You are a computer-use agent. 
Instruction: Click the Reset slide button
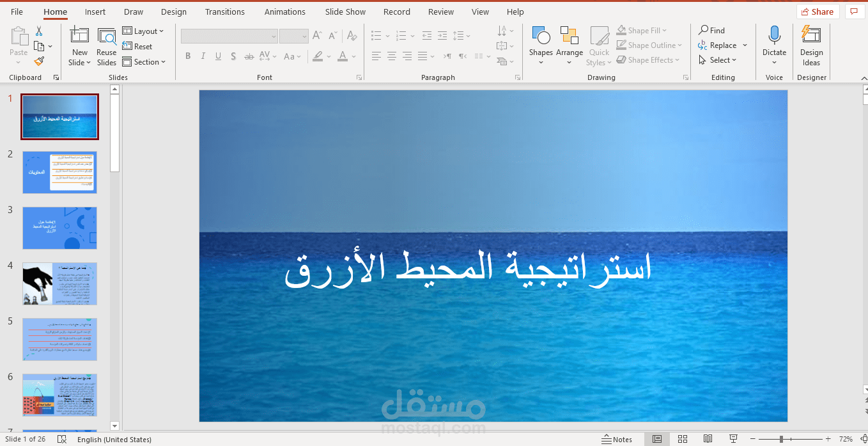click(x=137, y=46)
